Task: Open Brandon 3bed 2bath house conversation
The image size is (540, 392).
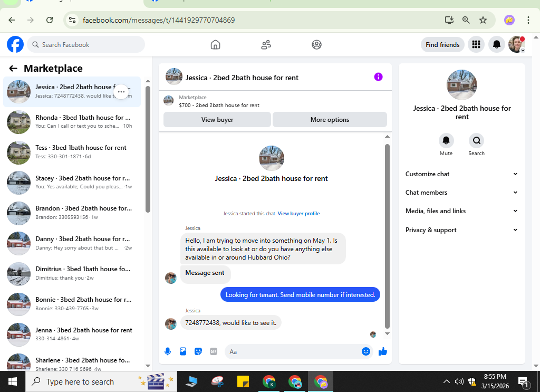Action: [72, 213]
